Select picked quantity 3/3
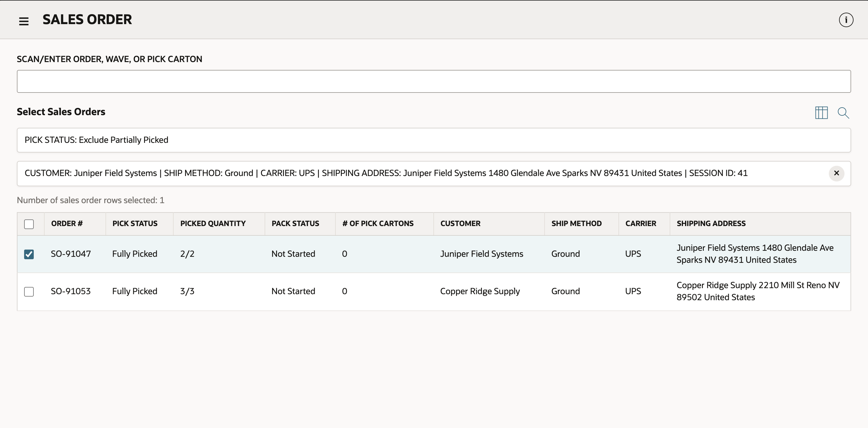 pos(187,291)
